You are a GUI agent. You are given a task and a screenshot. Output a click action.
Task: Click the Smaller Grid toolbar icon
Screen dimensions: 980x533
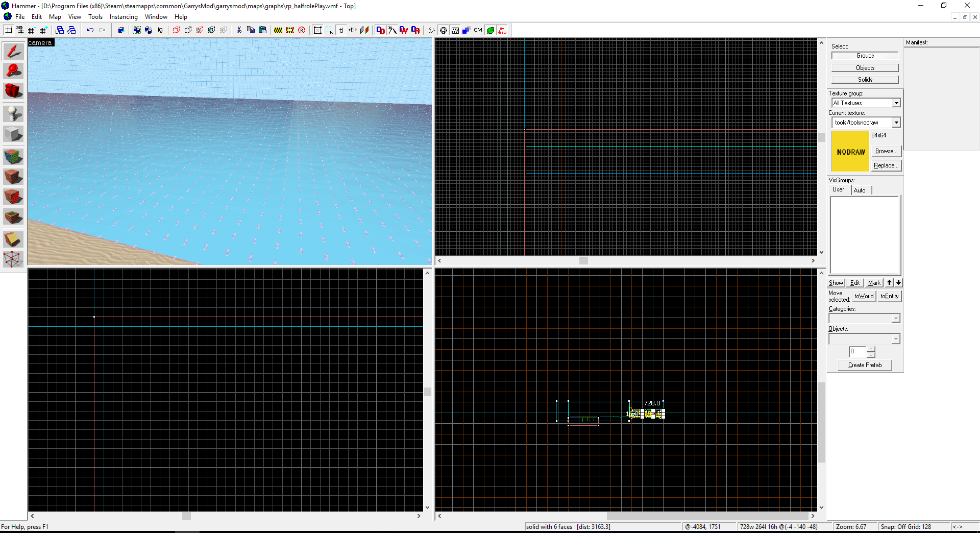click(32, 30)
